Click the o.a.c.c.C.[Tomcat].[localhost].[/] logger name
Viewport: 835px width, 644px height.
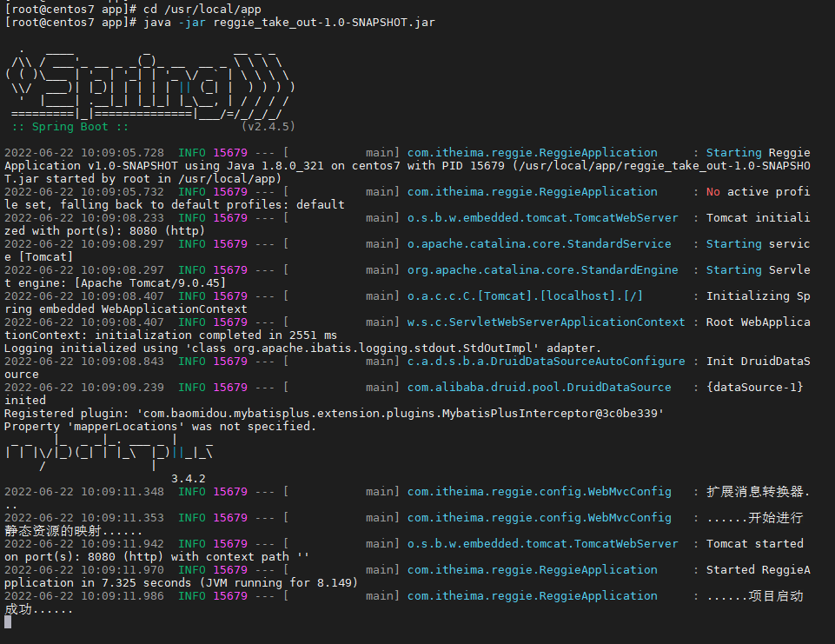525,295
